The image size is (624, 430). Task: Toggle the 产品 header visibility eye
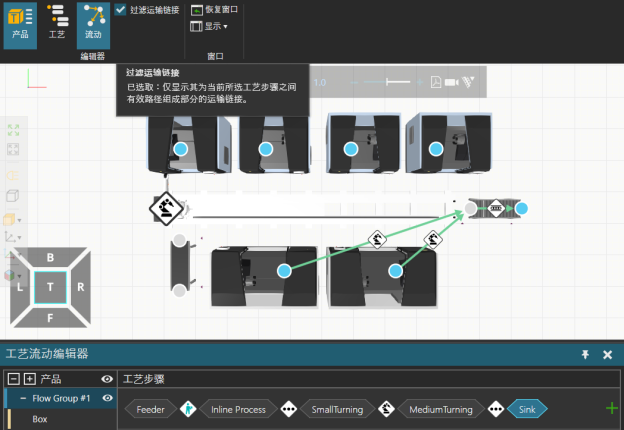(x=107, y=380)
